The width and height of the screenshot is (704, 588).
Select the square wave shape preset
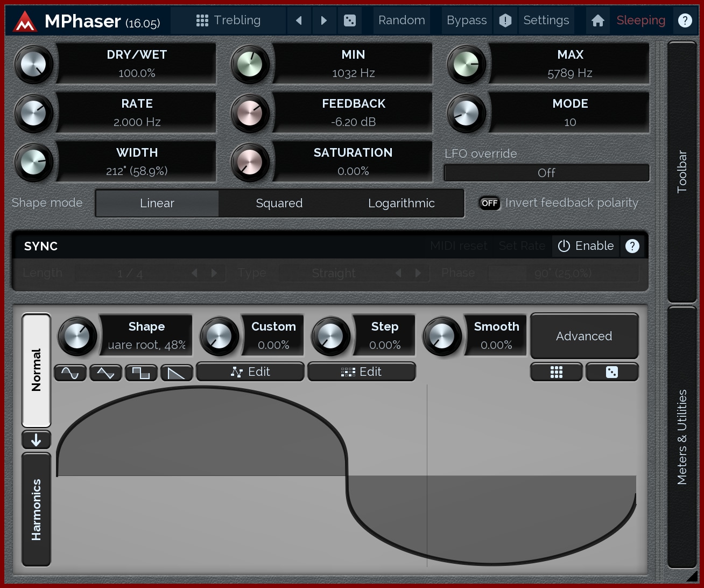click(x=141, y=373)
